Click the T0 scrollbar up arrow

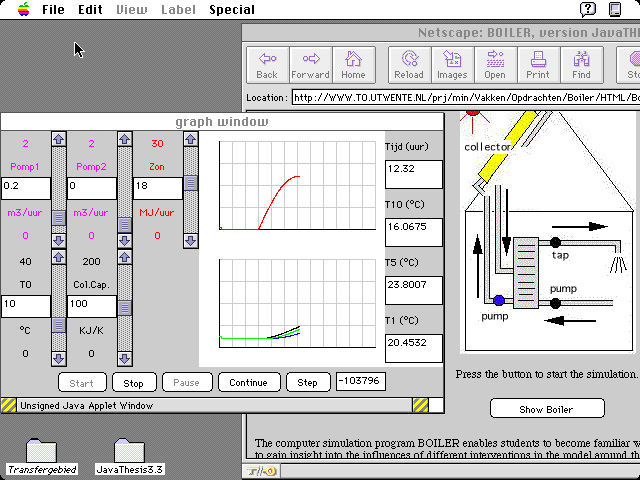tap(59, 257)
